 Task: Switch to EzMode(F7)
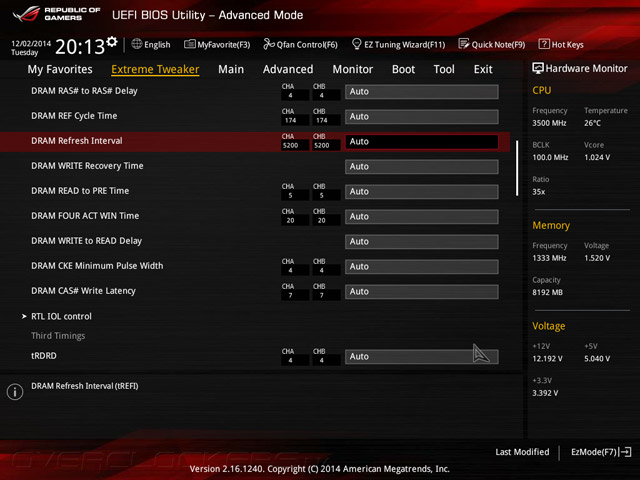click(x=594, y=452)
